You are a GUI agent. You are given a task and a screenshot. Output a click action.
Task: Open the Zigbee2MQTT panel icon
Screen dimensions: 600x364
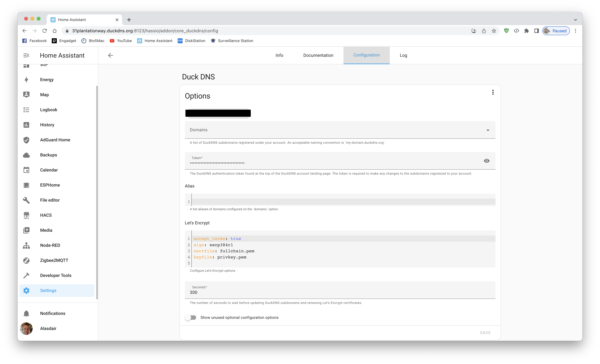[x=26, y=260]
